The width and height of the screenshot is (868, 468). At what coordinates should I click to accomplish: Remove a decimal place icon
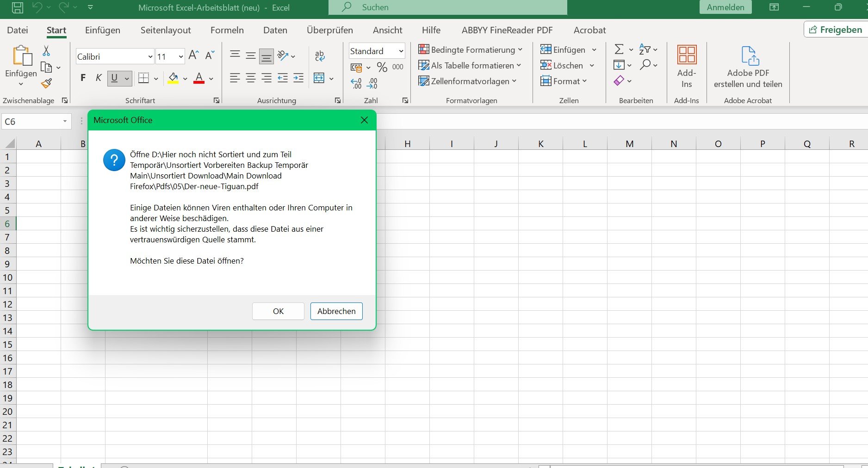[372, 84]
